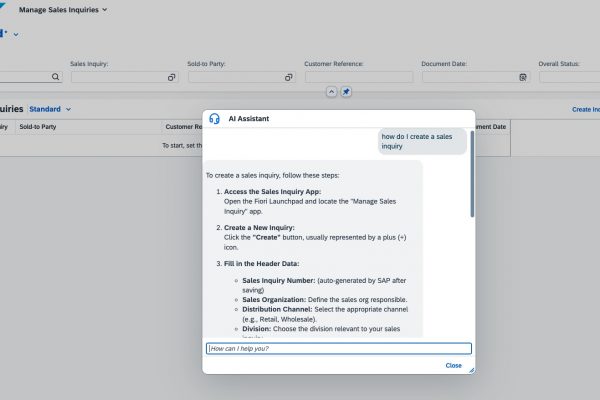Click the Customer Reference filter input field
Viewport: 600px width, 400px height.
point(359,77)
